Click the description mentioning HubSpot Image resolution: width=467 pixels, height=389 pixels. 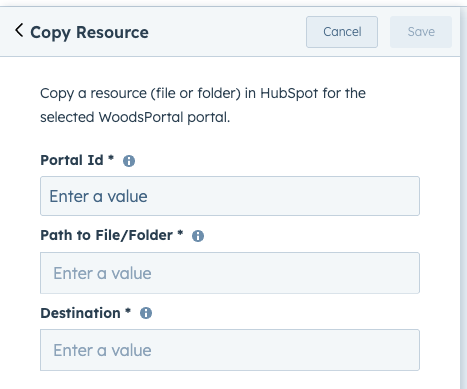pyautogui.click(x=203, y=93)
